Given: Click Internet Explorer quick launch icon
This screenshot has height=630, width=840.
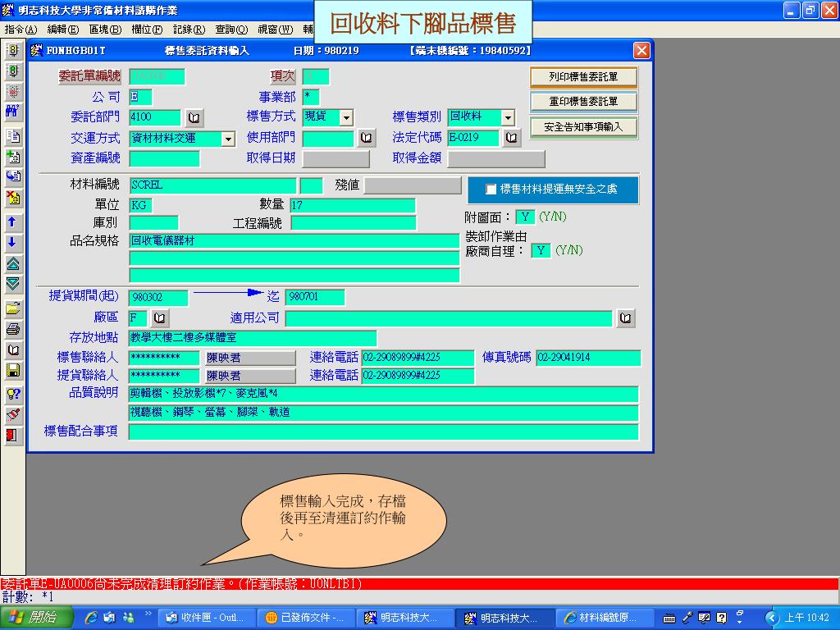Looking at the screenshot, I should [x=91, y=618].
